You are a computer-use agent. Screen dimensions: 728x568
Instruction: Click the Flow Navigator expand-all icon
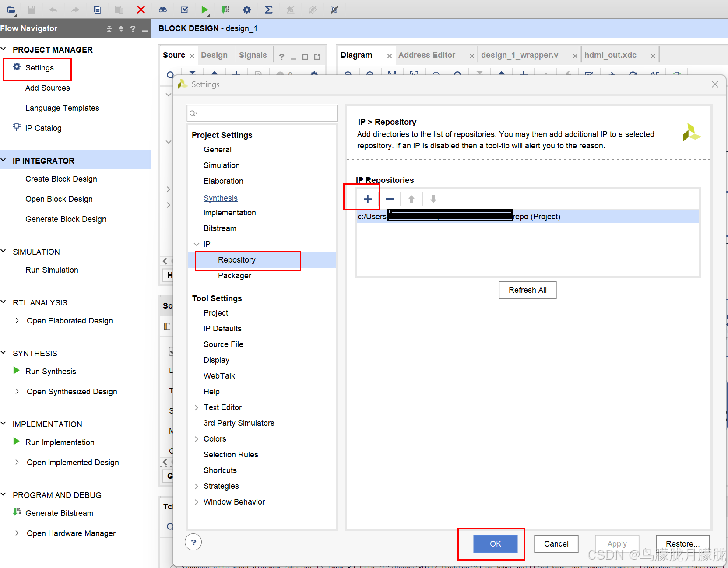[x=121, y=29]
